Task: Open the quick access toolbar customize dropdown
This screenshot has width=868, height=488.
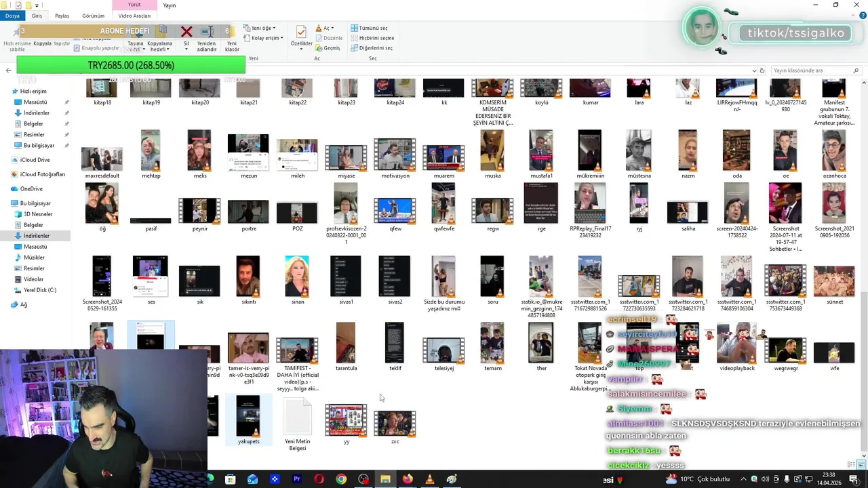Action: pos(37,5)
